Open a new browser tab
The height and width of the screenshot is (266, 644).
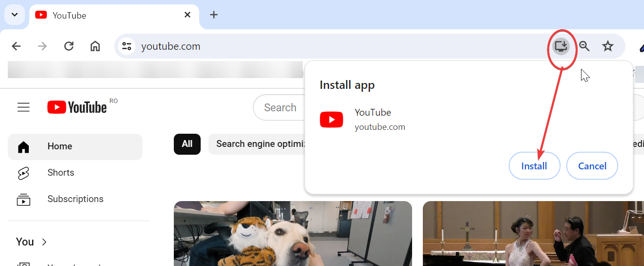click(x=213, y=15)
